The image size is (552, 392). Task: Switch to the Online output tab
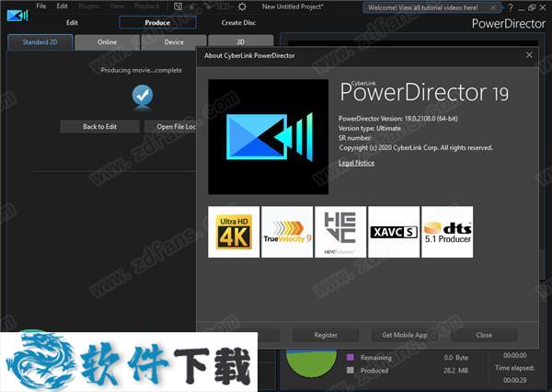pos(107,42)
